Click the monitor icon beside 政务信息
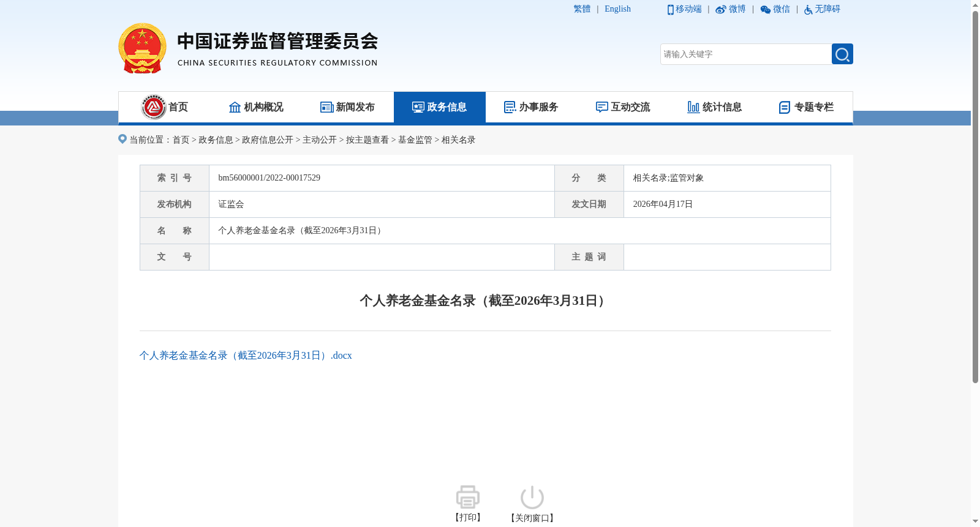The width and height of the screenshot is (980, 527). point(418,107)
